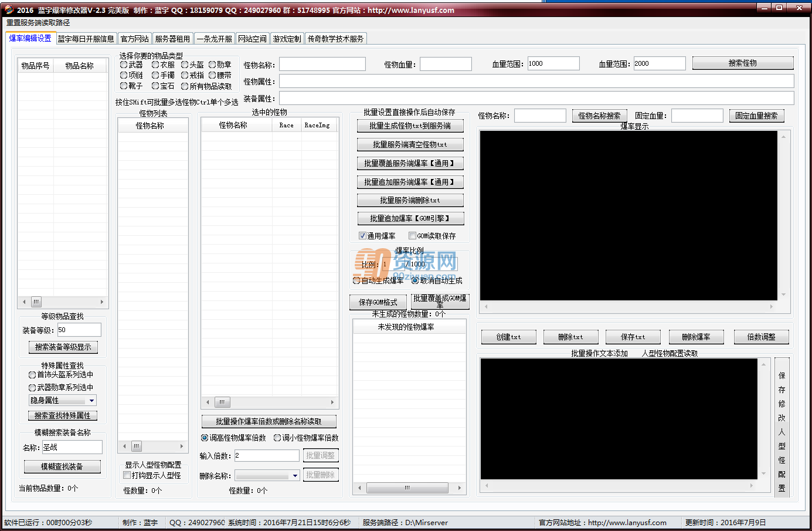Choose 调小怪物爆率倍数 radio option

277,438
